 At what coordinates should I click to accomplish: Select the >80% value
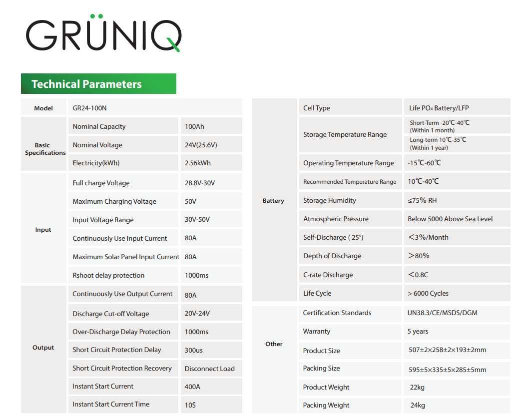pos(418,256)
